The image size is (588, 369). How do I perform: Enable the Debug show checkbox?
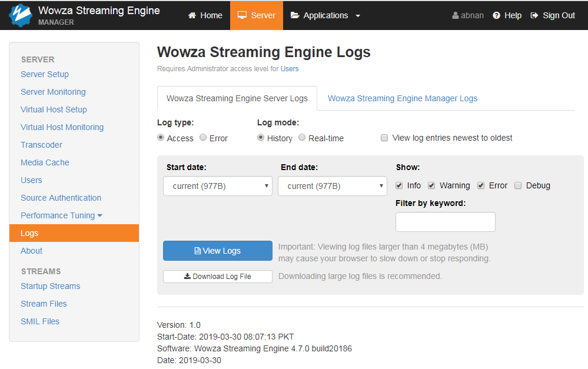pos(518,185)
